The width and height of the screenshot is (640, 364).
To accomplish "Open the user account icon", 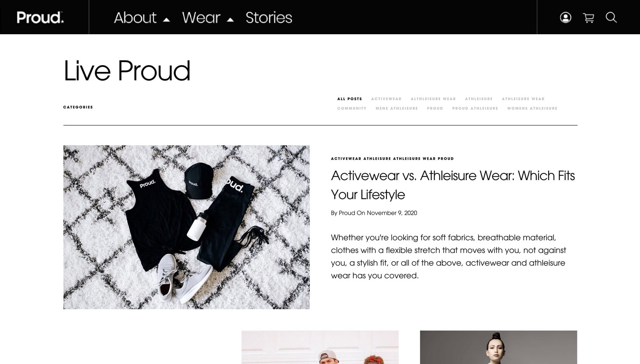I will coord(566,17).
